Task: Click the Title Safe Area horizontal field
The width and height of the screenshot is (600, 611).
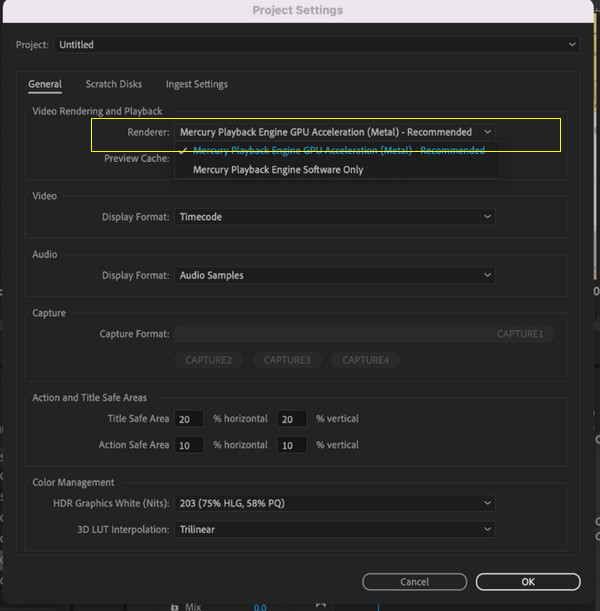Action: click(189, 419)
